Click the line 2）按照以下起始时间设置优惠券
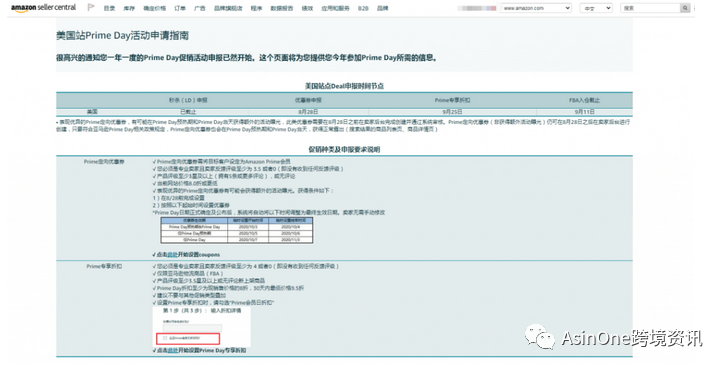 click(191, 205)
